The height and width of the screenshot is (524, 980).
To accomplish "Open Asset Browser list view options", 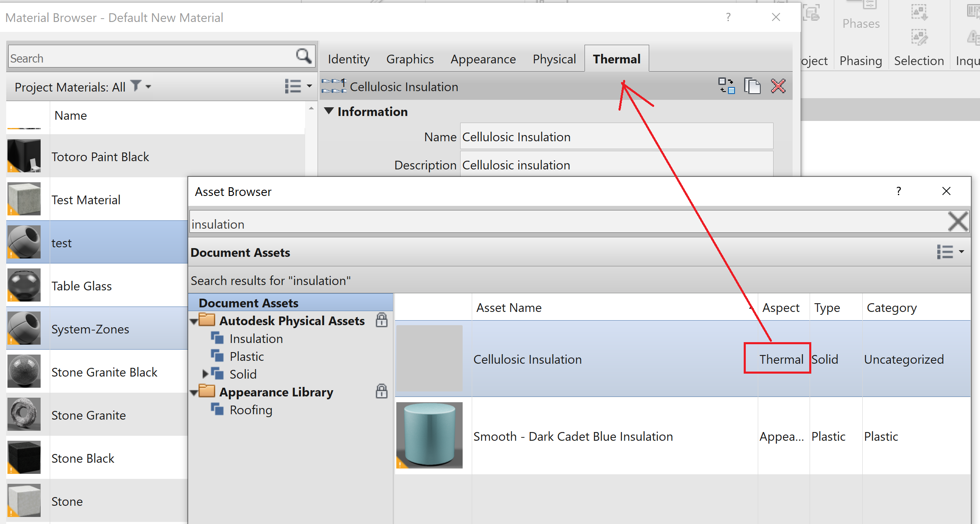I will (x=950, y=251).
